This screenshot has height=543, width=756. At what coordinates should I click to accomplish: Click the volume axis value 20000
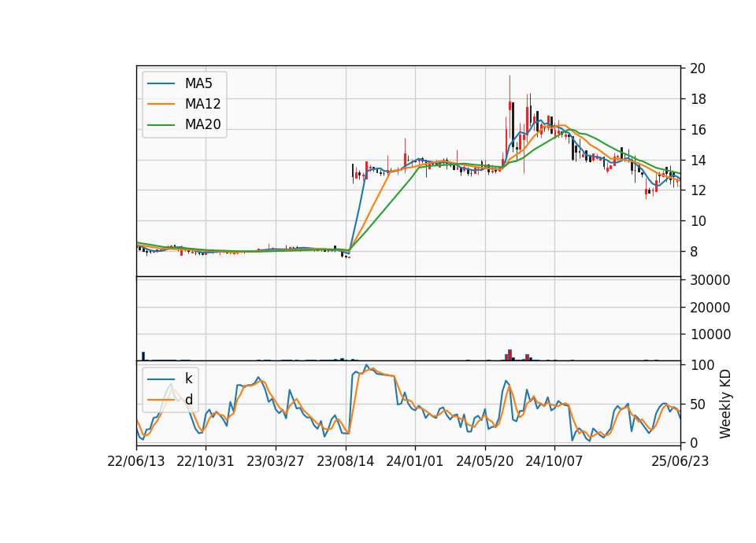(x=710, y=308)
